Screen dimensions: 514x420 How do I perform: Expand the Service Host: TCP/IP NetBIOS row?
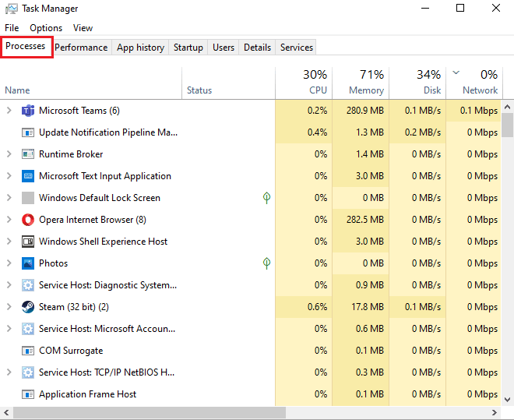click(x=9, y=372)
